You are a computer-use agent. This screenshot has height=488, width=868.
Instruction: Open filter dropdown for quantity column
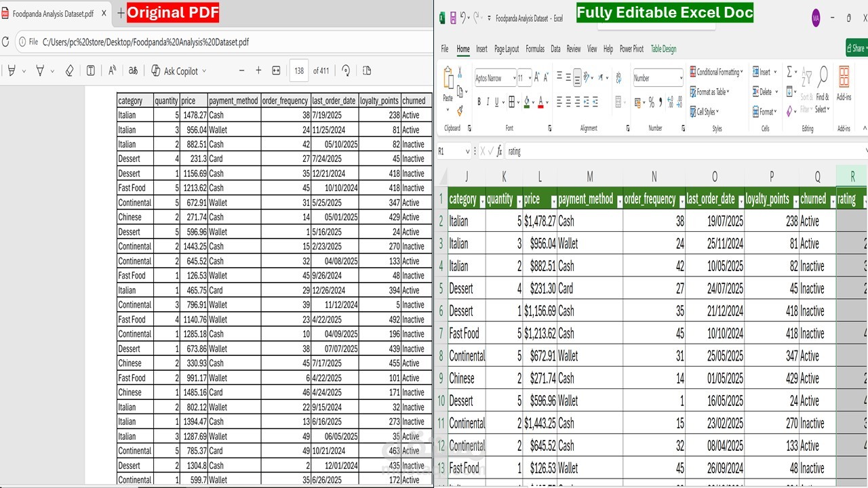pyautogui.click(x=519, y=202)
